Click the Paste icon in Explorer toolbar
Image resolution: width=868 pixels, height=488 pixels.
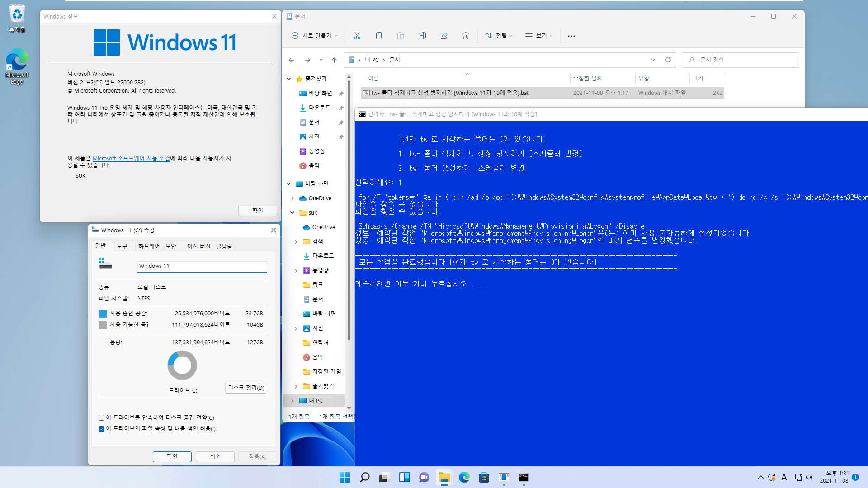401,36
